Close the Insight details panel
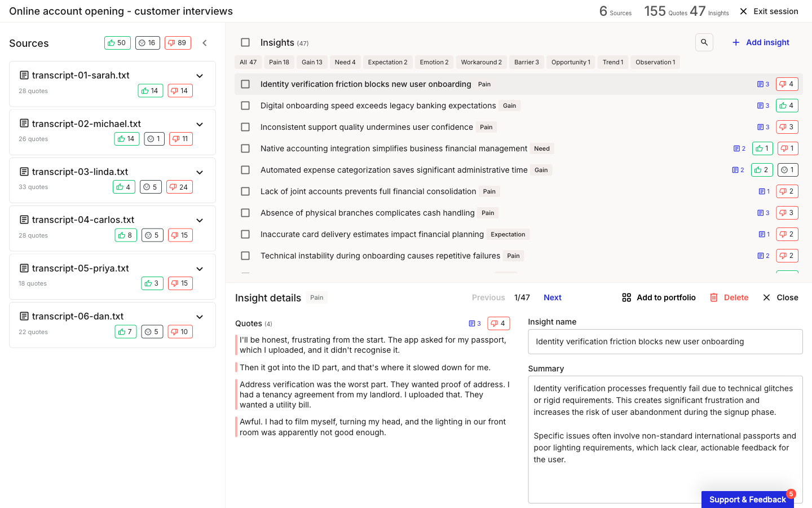Viewport: 812px width, 508px height. click(x=780, y=297)
